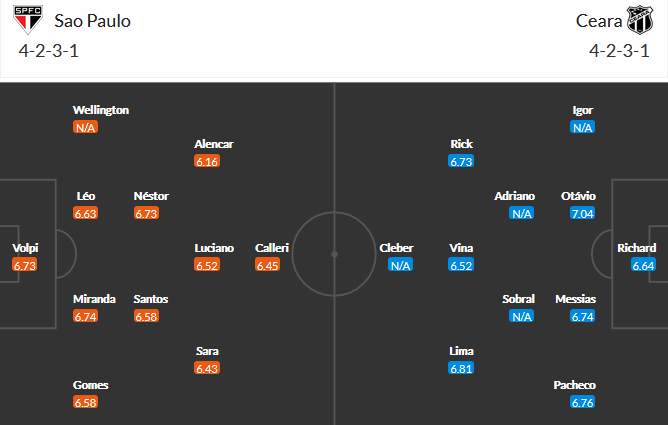Click Wellington's N/A rating badge
Image resolution: width=668 pixels, height=425 pixels.
coord(85,127)
